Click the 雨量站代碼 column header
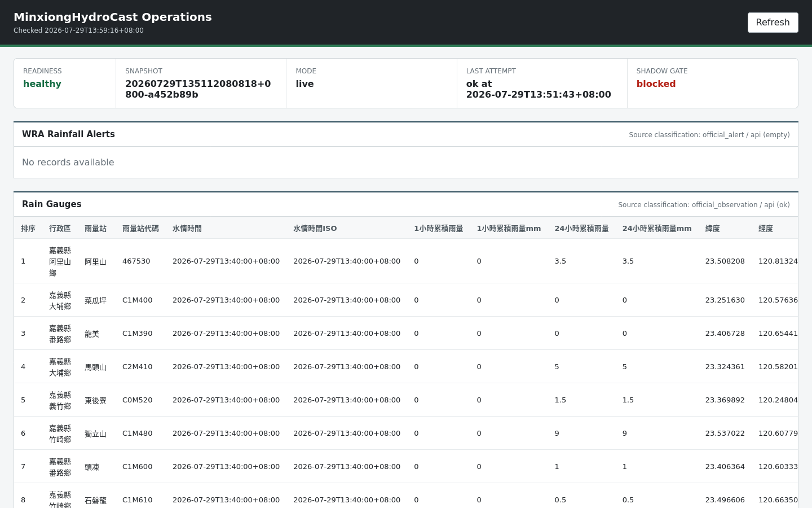Viewport: 812px width, 508px height. click(140, 229)
